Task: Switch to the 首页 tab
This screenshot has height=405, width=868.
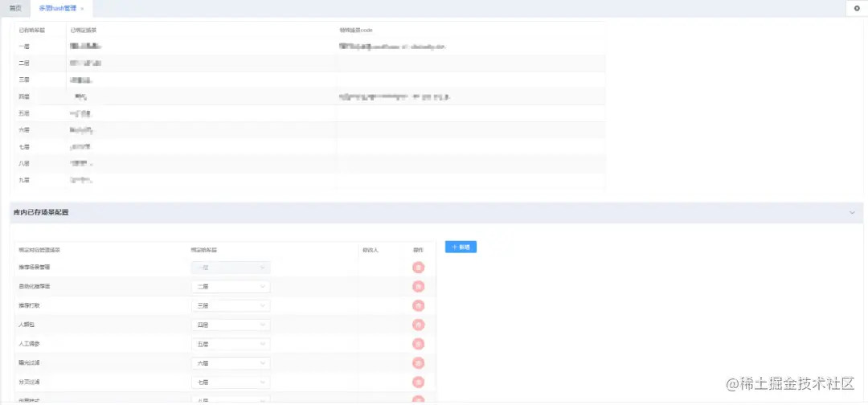Action: tap(15, 8)
